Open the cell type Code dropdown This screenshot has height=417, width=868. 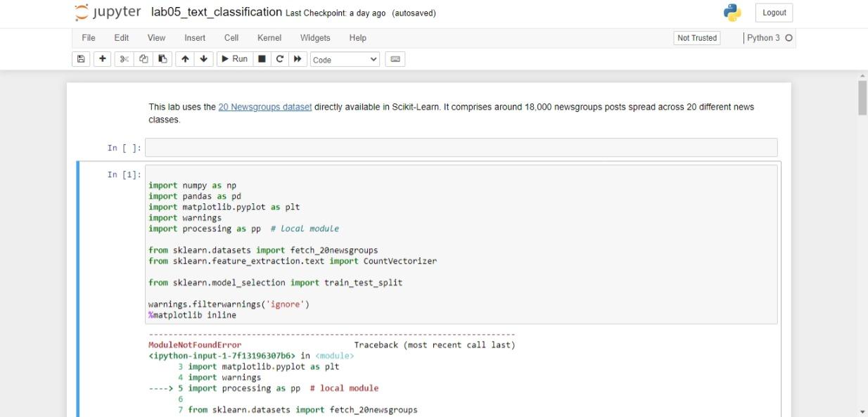(x=345, y=60)
